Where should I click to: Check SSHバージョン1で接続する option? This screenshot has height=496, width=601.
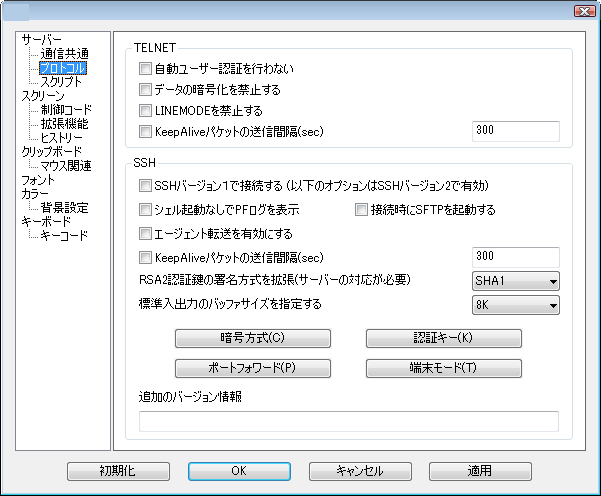click(147, 186)
